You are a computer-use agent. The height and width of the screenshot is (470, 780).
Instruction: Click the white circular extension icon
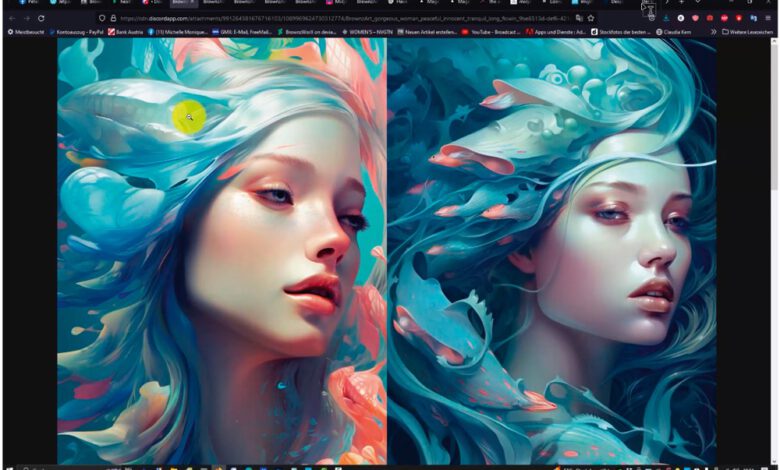(681, 18)
